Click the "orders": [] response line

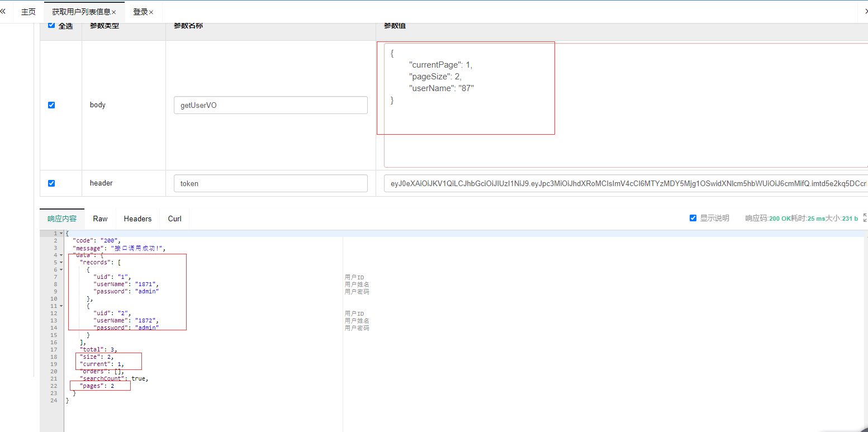pos(102,371)
